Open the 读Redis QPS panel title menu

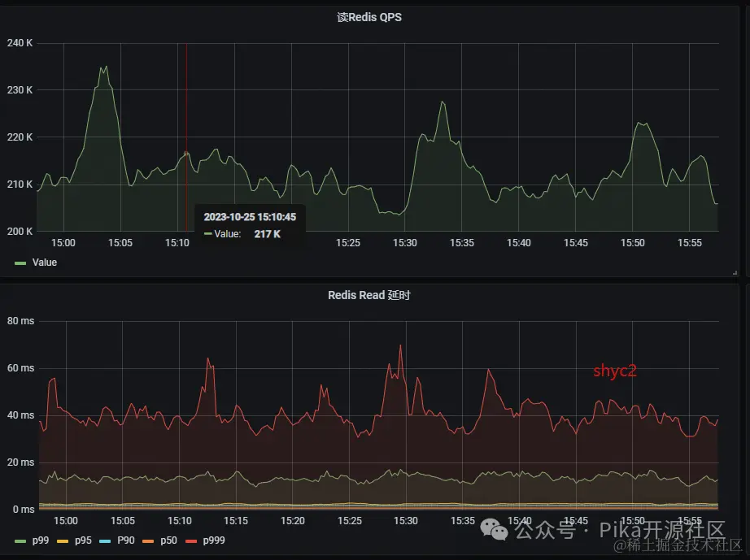coord(369,17)
